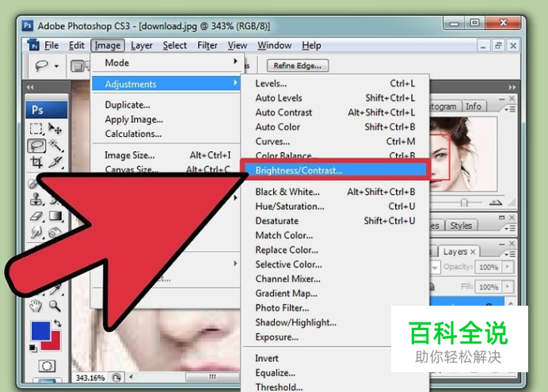Click the zoom-in mountains icon in Navigator
548x392 pixels.
click(495, 203)
